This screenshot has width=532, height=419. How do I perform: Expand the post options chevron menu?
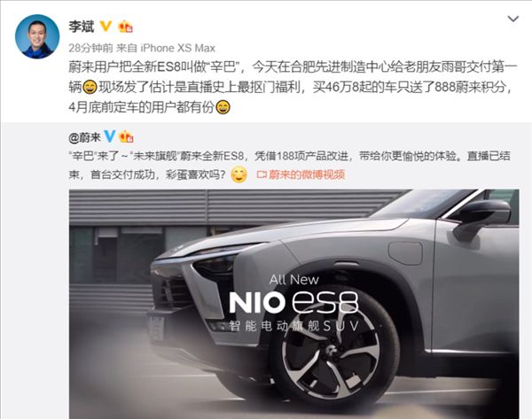513,19
